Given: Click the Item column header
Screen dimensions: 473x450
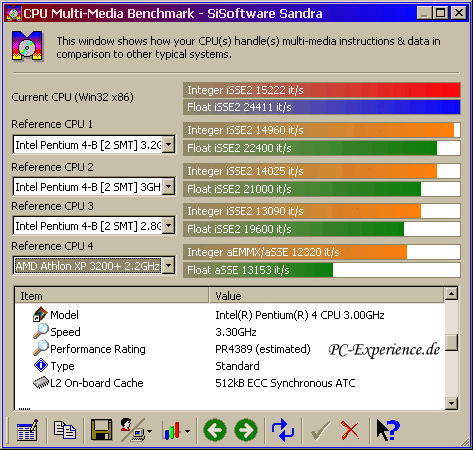Looking at the screenshot, I should 112,296.
